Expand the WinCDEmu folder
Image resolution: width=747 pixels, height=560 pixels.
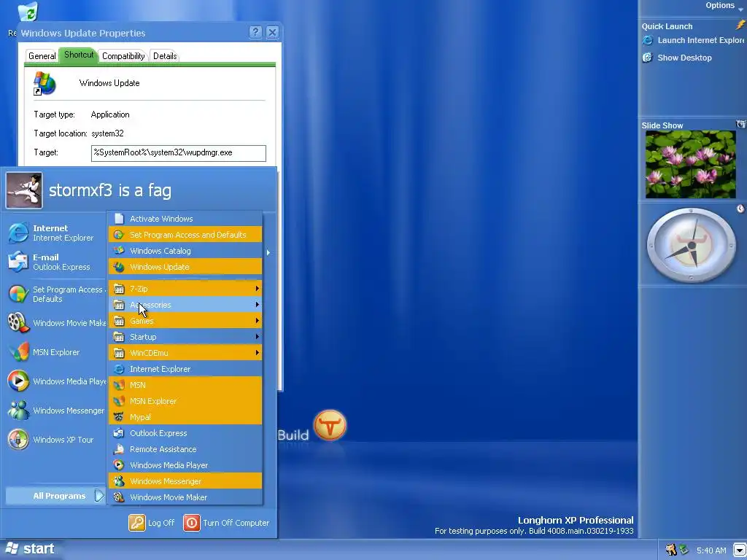185,353
